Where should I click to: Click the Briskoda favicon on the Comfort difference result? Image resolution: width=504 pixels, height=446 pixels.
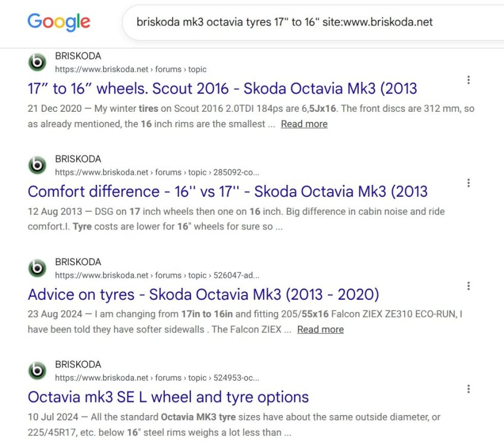pyautogui.click(x=37, y=165)
